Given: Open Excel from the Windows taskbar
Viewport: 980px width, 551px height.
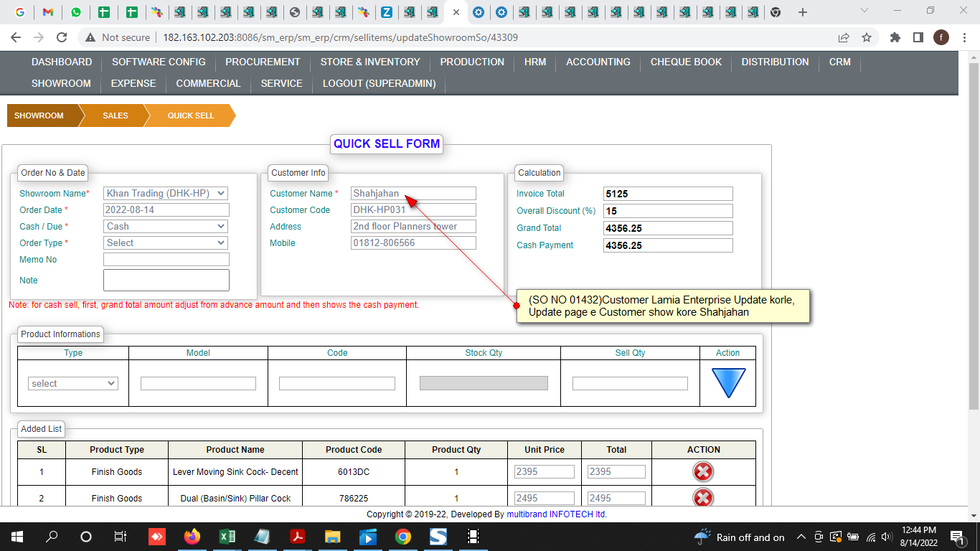Looking at the screenshot, I should (x=227, y=537).
